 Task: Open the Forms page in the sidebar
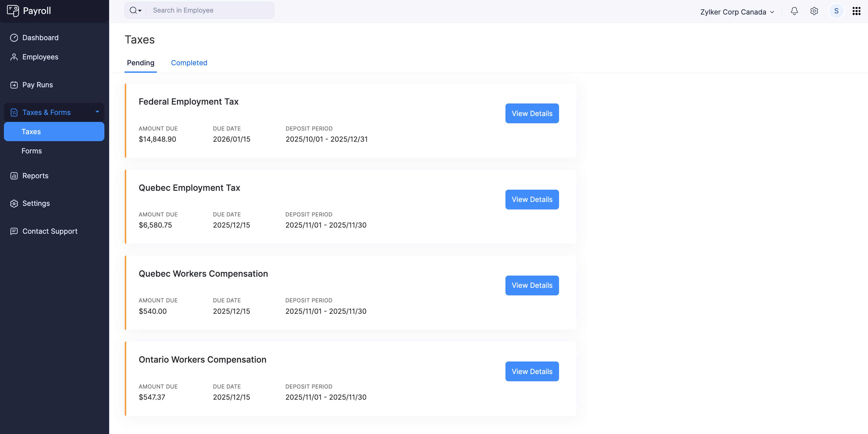pyautogui.click(x=31, y=151)
